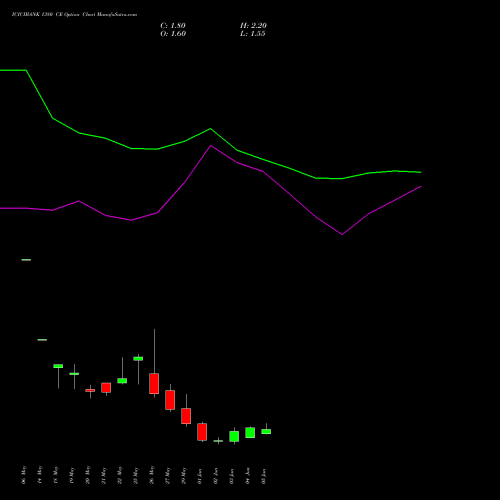Click the 25 May date label
The width and height of the screenshot is (500, 500).
click(x=136, y=475)
